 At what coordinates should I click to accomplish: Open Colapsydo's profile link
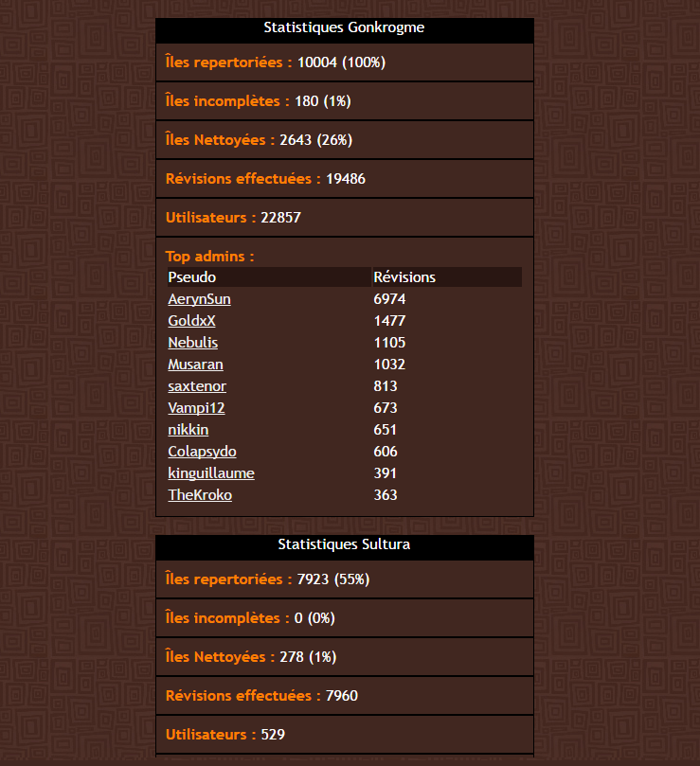click(x=202, y=452)
